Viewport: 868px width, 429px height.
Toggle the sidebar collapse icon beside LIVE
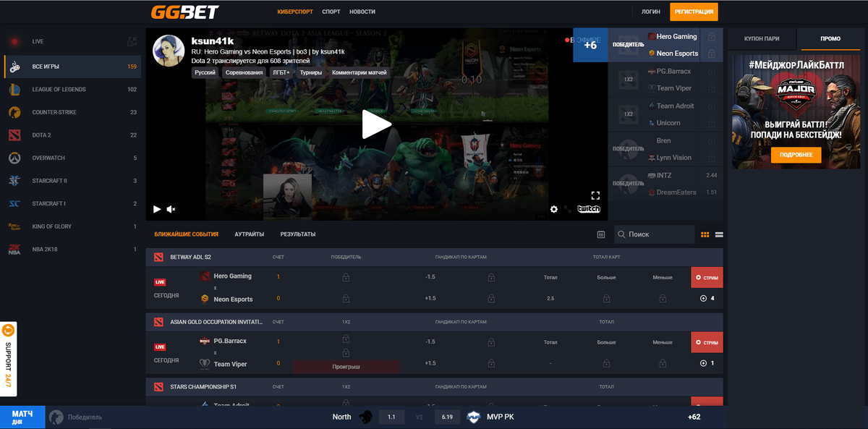tap(132, 42)
